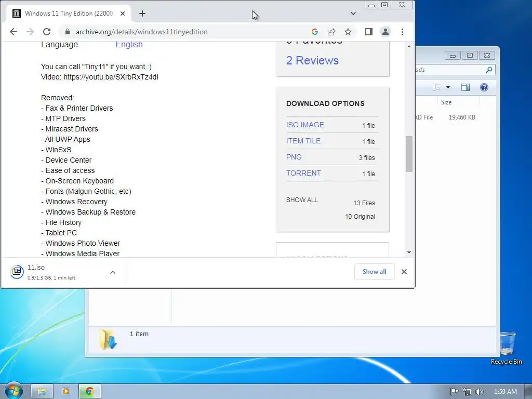The width and height of the screenshot is (532, 399).
Task: Open Windows Media Player from taskbar
Action: coord(66,392)
